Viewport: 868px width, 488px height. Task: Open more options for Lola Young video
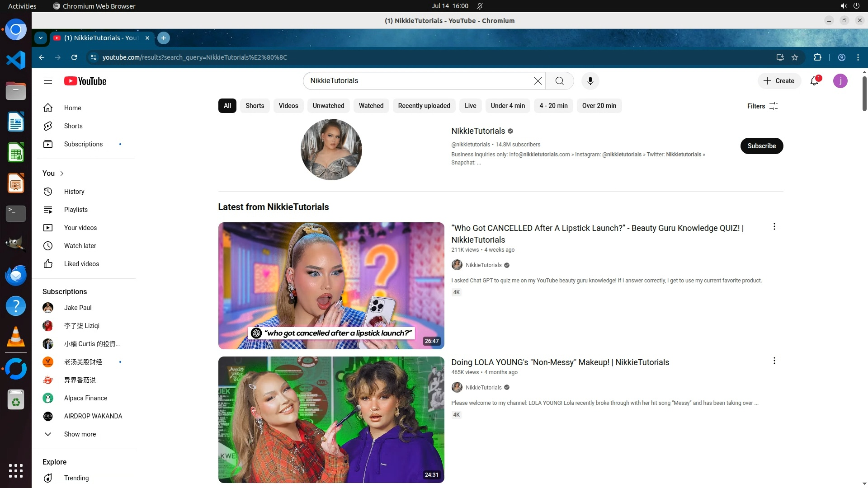click(x=774, y=361)
